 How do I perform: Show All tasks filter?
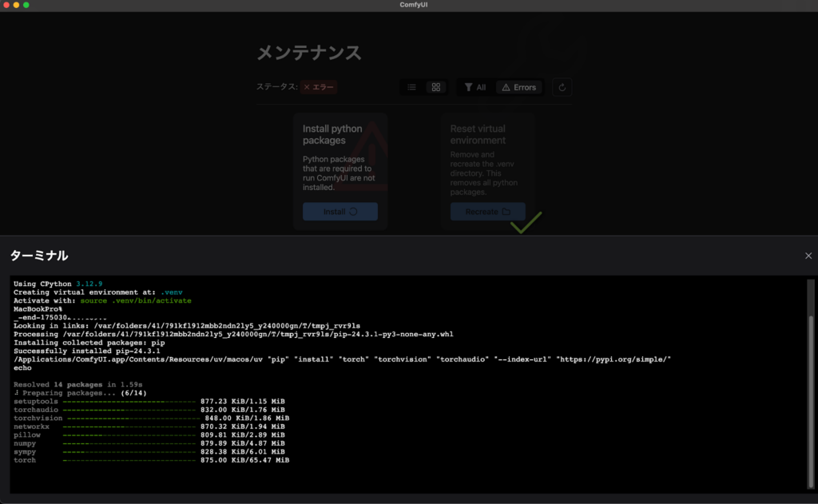475,87
